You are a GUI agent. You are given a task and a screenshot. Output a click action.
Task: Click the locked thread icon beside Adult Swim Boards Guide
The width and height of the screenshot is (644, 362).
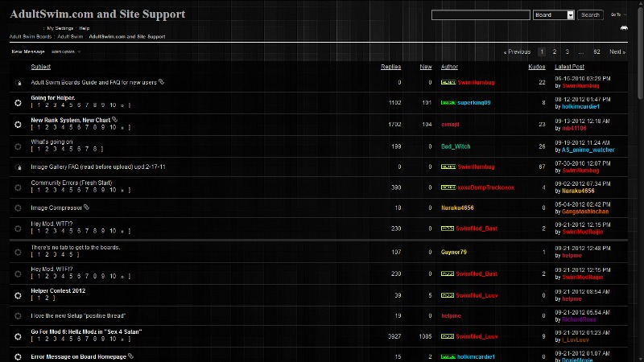(18, 83)
